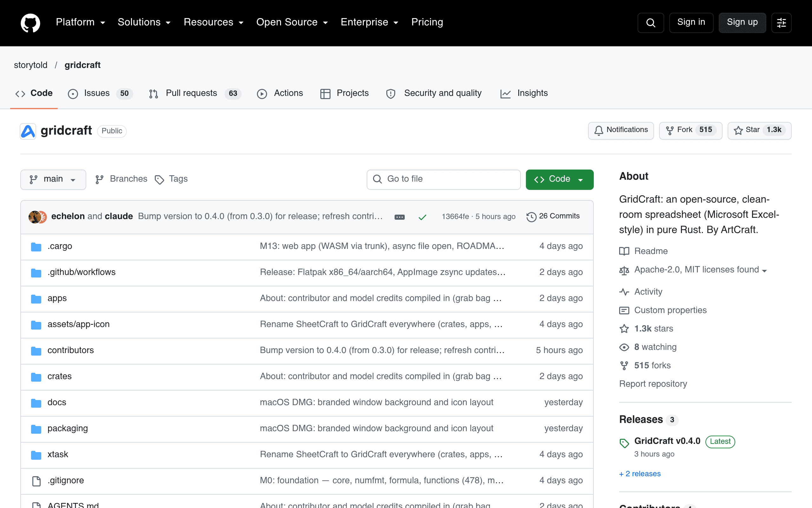Open the Security and quality tab
This screenshot has height=508, width=812.
pos(434,93)
